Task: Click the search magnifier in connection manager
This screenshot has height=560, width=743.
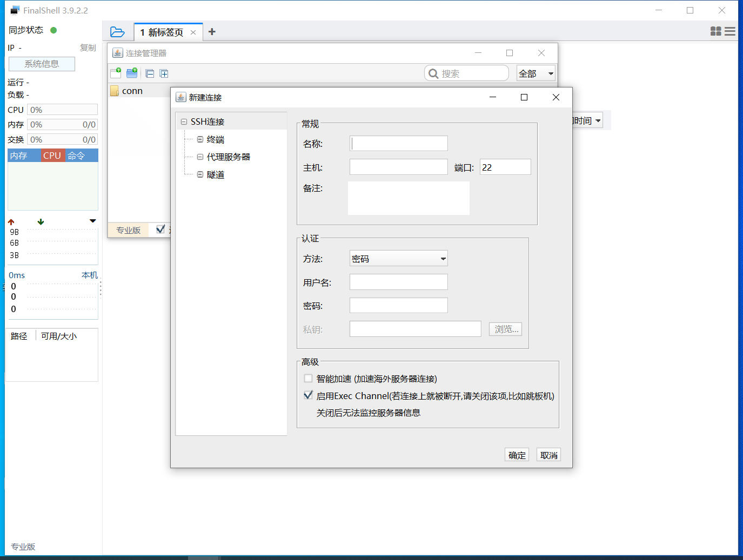Action: (434, 73)
